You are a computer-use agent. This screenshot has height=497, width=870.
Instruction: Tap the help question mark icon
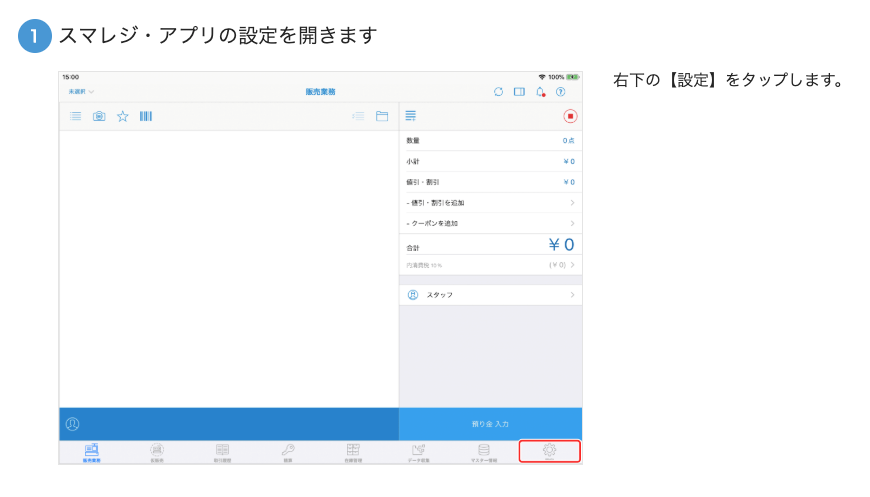(561, 91)
